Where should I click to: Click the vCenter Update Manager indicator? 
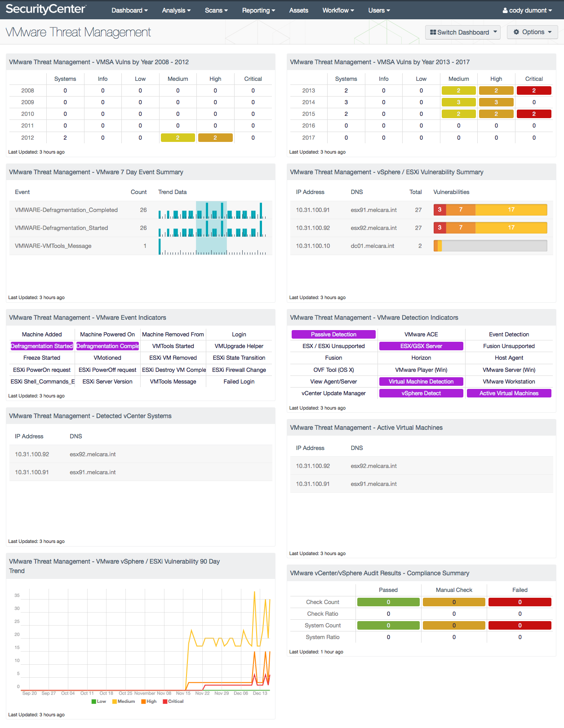tap(333, 393)
